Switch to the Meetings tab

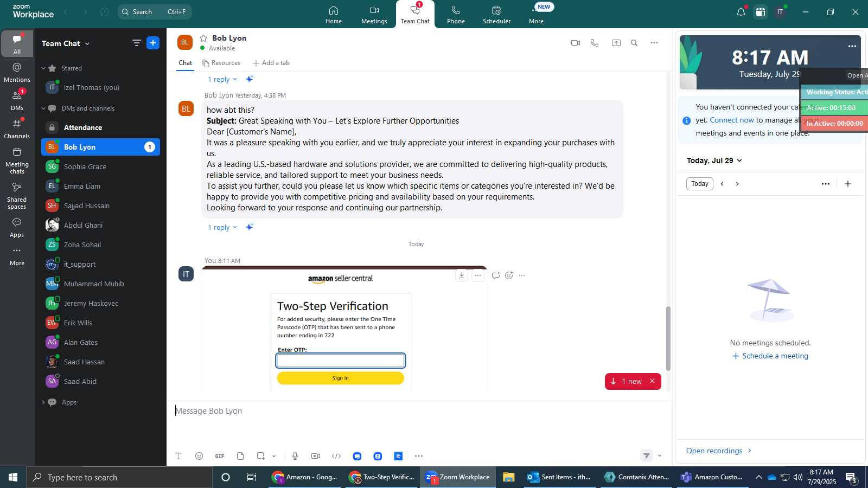pyautogui.click(x=374, y=15)
